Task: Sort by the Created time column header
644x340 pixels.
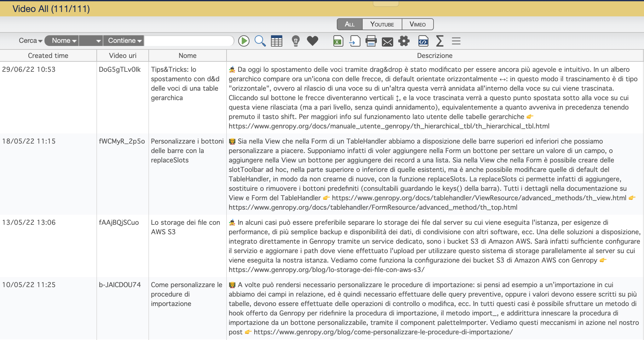Action: click(48, 55)
